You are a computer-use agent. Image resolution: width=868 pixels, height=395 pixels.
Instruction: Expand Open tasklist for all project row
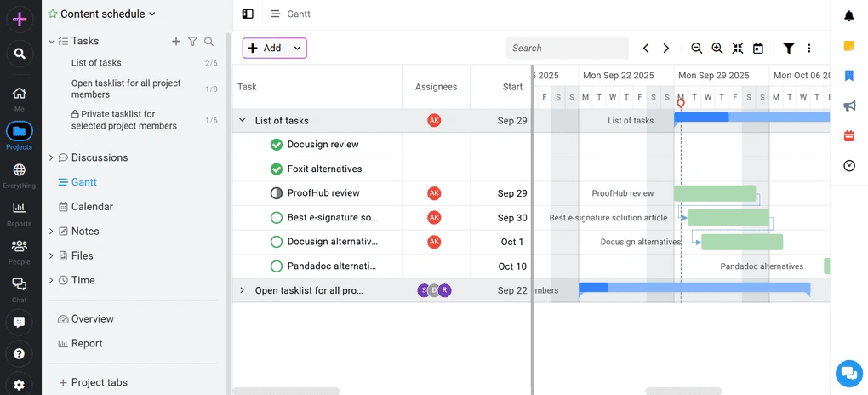[x=242, y=290]
